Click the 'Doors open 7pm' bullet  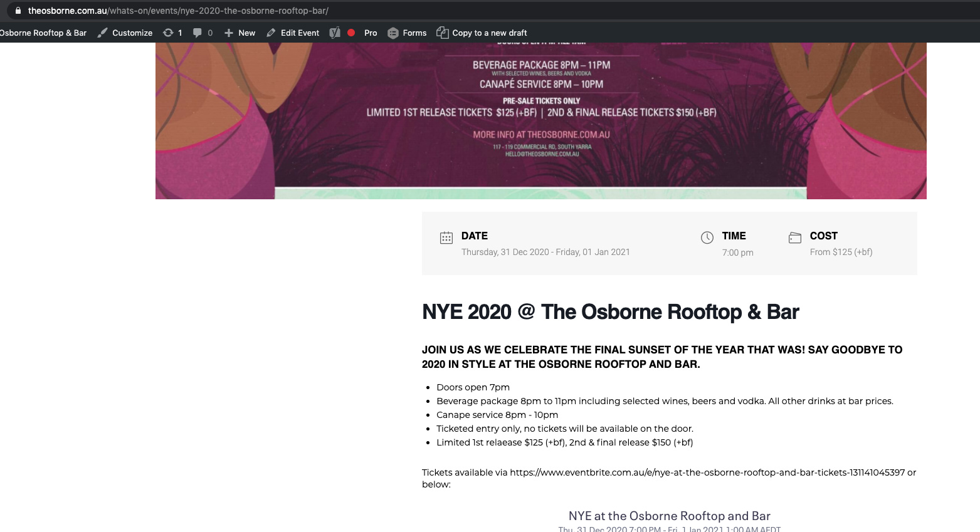pos(473,387)
